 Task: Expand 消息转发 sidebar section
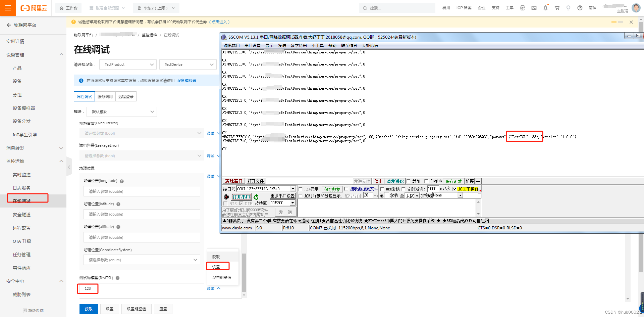[61, 148]
